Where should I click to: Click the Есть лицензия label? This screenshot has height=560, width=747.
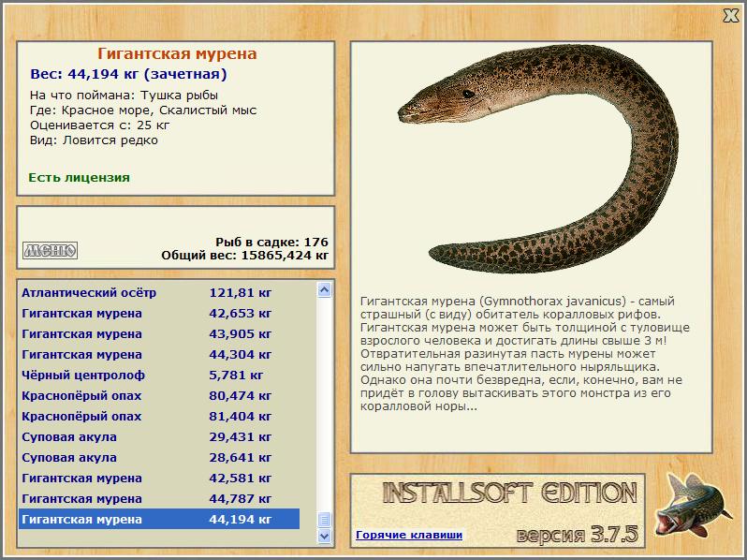[79, 177]
